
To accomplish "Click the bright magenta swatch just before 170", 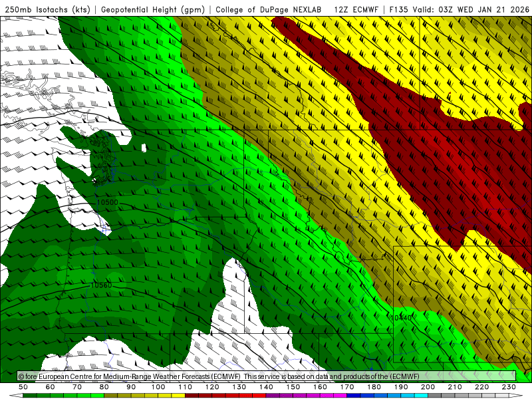I will click(340, 394).
